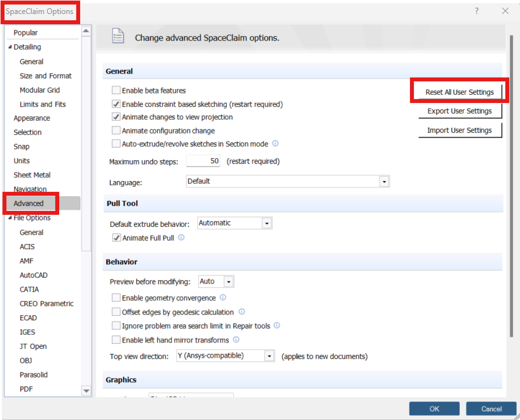
Task: Show info for Enable left hand mirror transforms
Action: pyautogui.click(x=236, y=339)
